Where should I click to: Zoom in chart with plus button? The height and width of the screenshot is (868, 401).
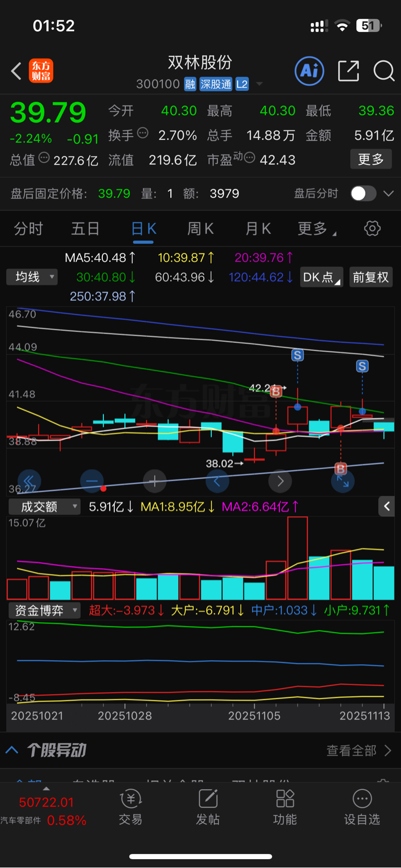(155, 481)
